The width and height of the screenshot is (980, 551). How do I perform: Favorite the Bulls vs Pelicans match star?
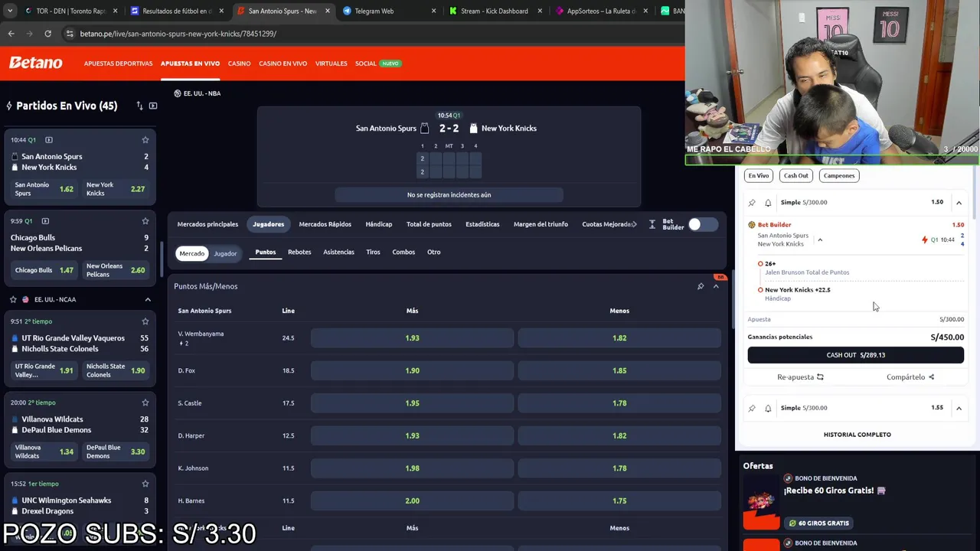145,221
